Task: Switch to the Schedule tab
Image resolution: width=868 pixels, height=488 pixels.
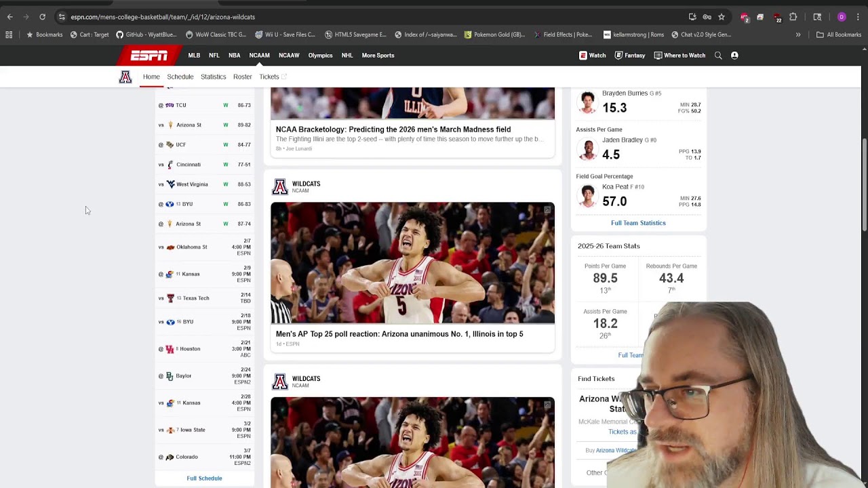Action: pyautogui.click(x=180, y=77)
